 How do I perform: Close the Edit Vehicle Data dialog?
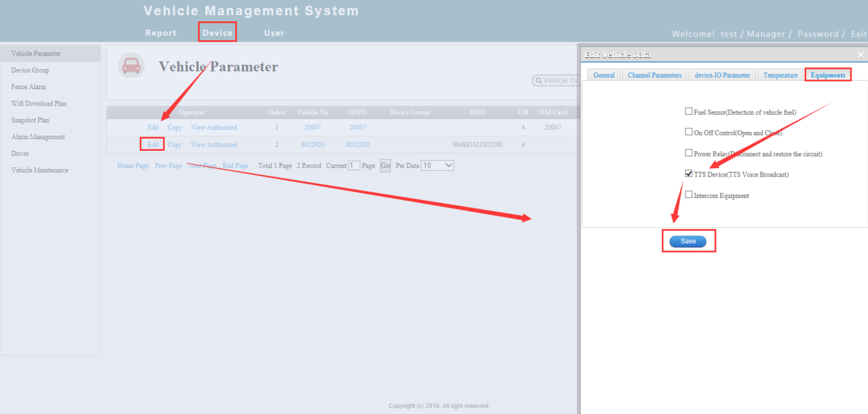pos(861,54)
